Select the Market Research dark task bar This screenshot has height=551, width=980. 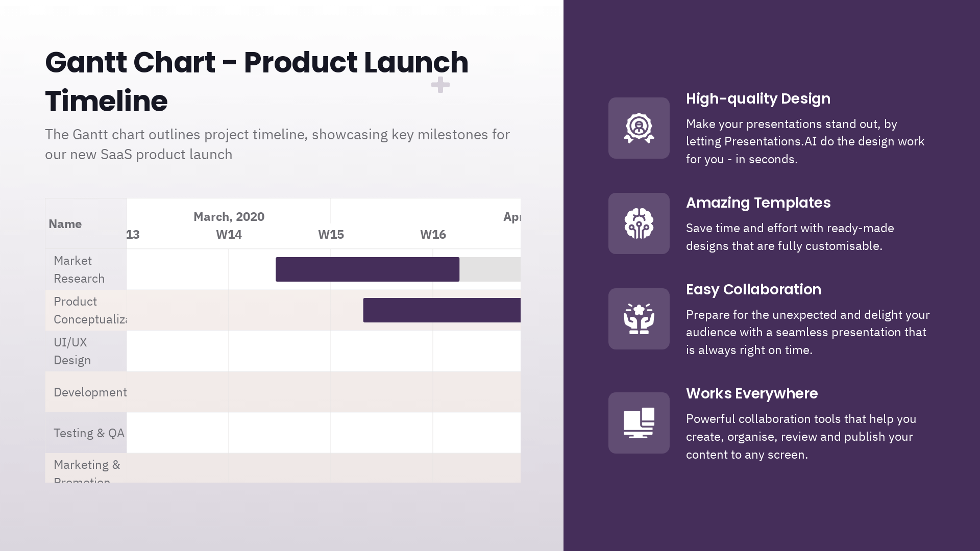[367, 269]
